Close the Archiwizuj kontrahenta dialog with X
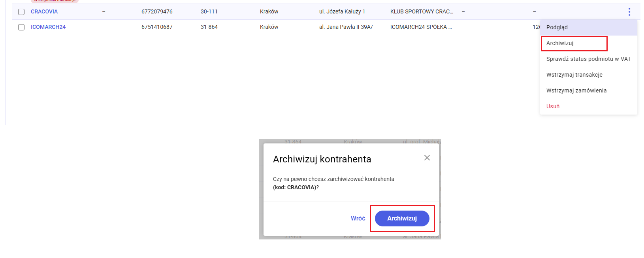644x258 pixels. click(x=427, y=158)
